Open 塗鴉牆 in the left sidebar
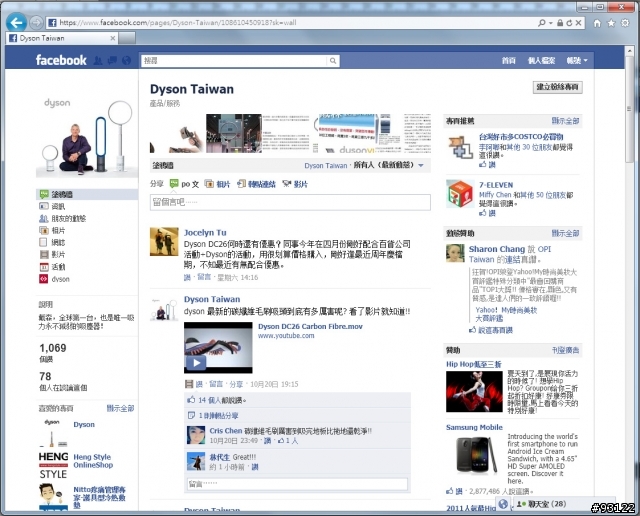Viewport: 640px width, 516px height. (87, 194)
